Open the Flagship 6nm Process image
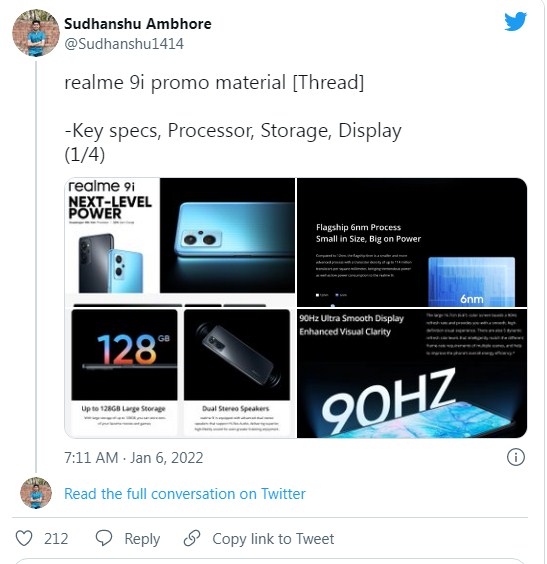Screen dimensions: 547x564 pyautogui.click(x=412, y=242)
